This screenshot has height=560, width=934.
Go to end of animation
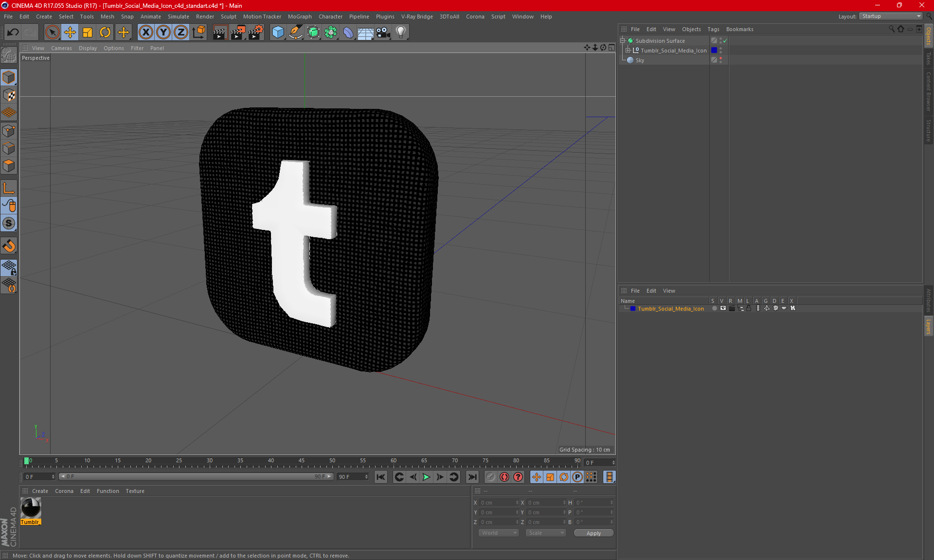tap(472, 477)
